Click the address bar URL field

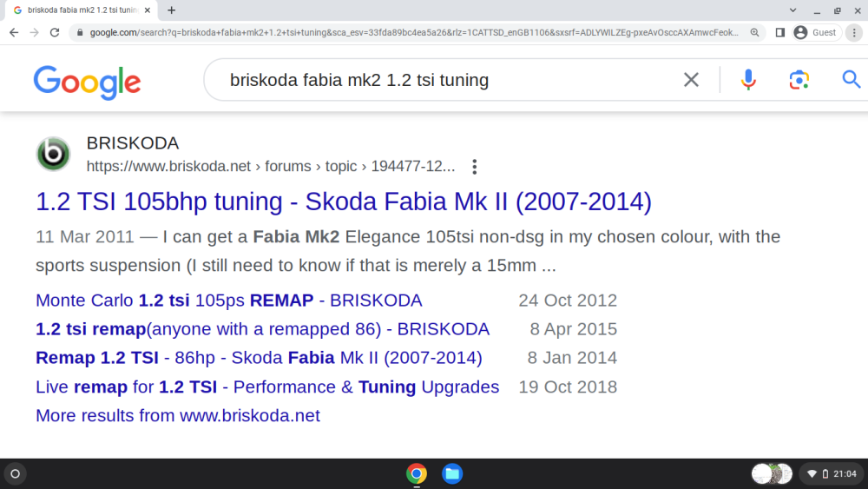(x=414, y=33)
